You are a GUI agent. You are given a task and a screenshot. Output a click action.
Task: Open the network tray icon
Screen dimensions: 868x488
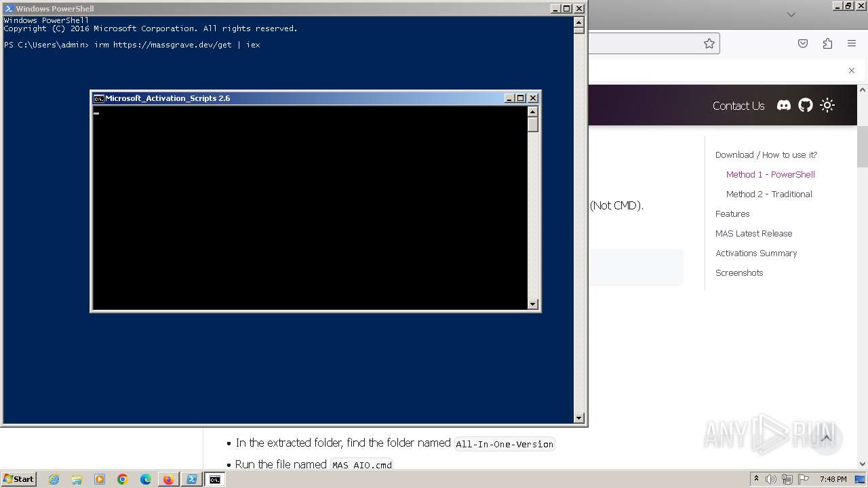pos(787,479)
